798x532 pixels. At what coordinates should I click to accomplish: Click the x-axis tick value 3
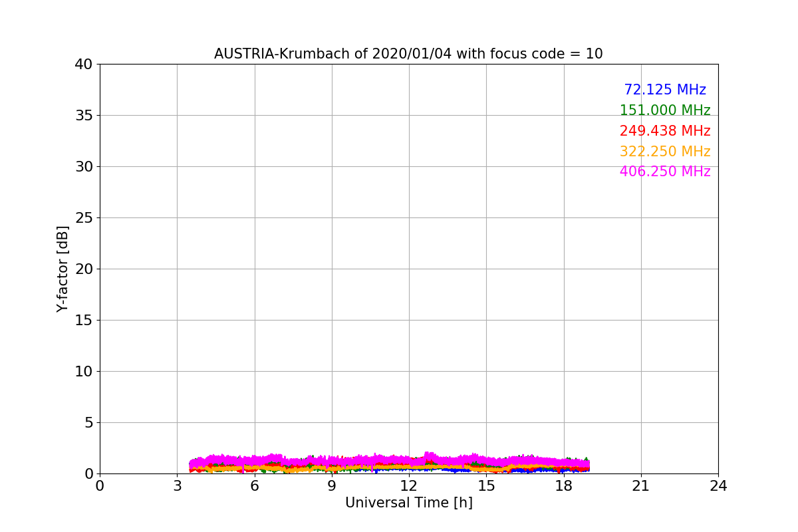tap(177, 486)
